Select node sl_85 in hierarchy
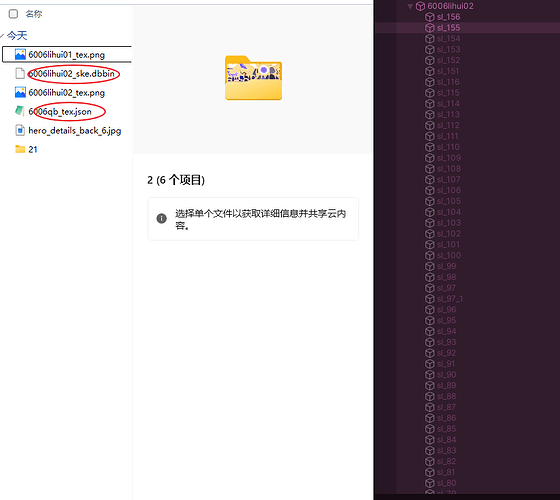This screenshot has height=500, width=560. point(446,429)
